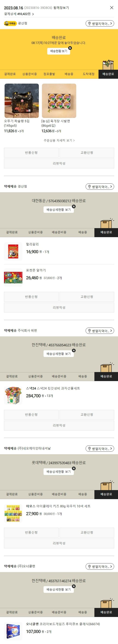118x644 pixels.
Task: Open 오뚜기 짜슐랭 product thumbnail
Action: (22, 101)
